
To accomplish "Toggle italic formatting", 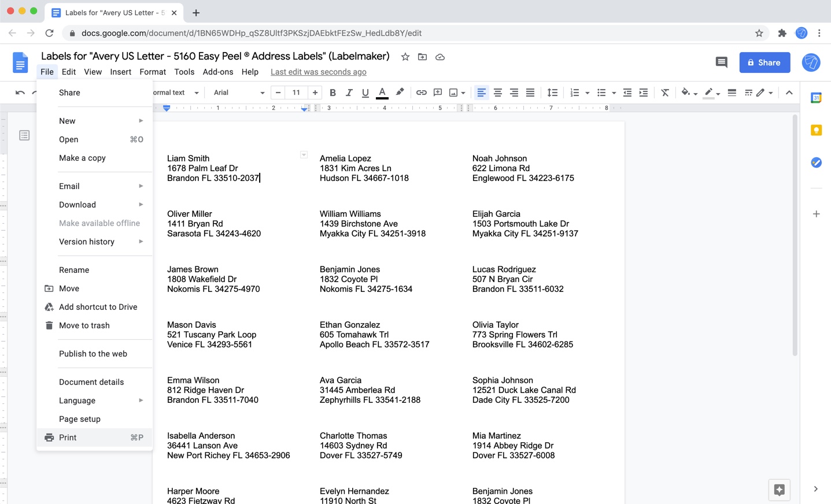I will click(349, 92).
